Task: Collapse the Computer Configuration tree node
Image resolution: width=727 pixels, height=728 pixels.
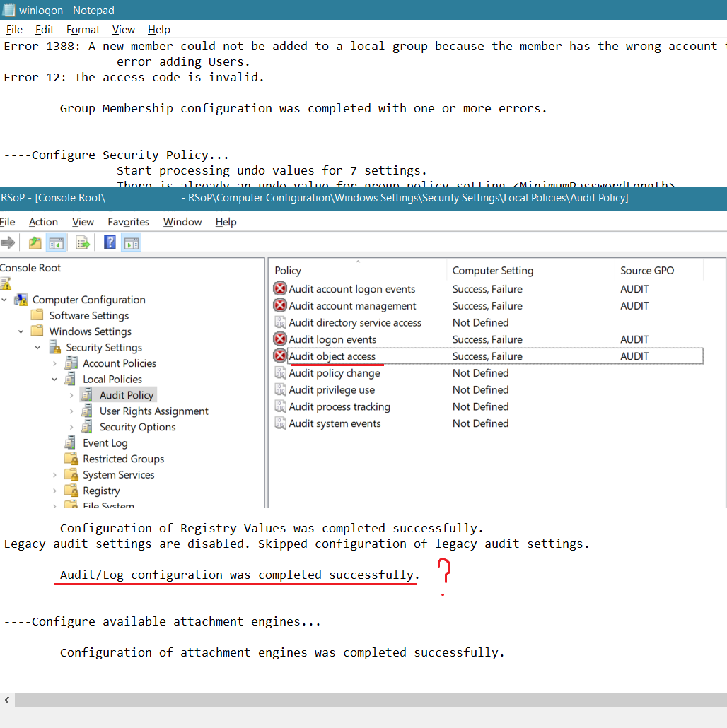Action: point(4,300)
